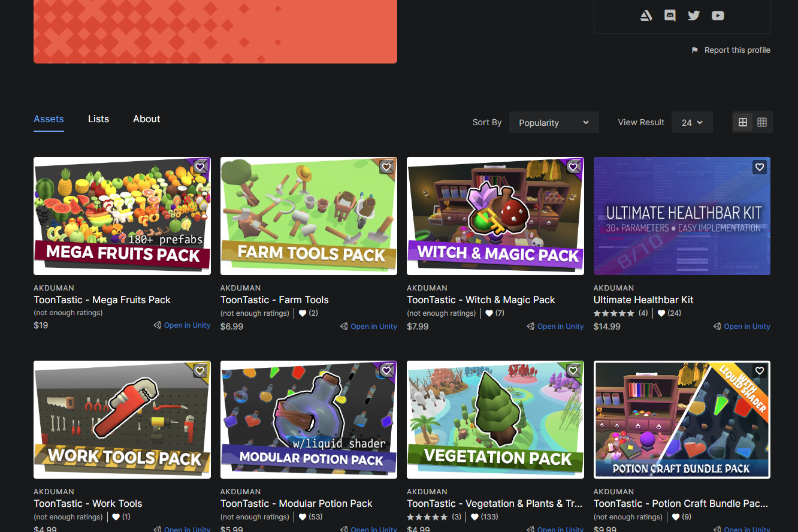Click the Unity icon beside Ultimate Healthbar Kit's Open in Unity

[717, 327]
